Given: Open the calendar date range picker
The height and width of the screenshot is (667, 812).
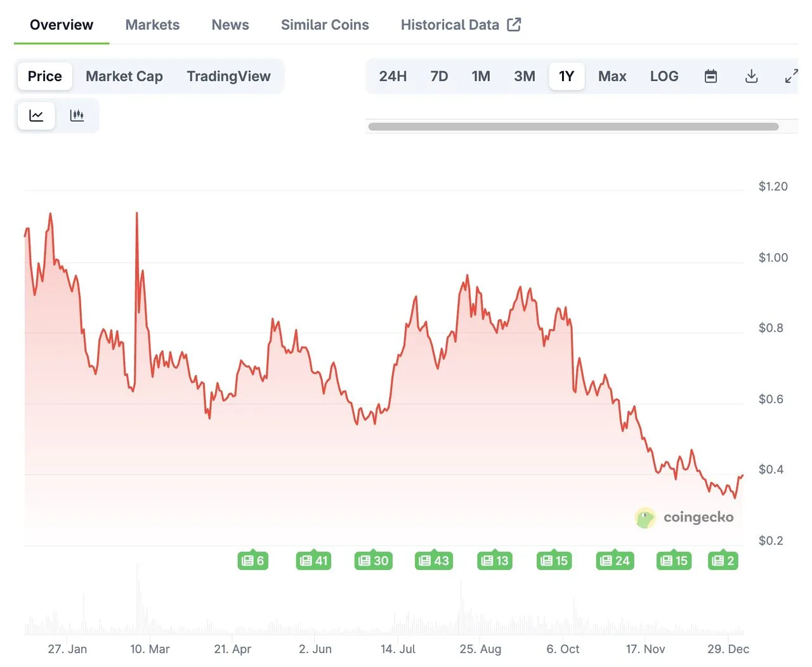Looking at the screenshot, I should [710, 76].
